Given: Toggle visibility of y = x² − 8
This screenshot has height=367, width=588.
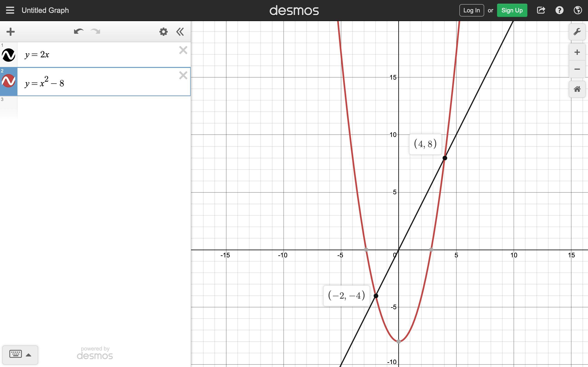Looking at the screenshot, I should tap(8, 81).
